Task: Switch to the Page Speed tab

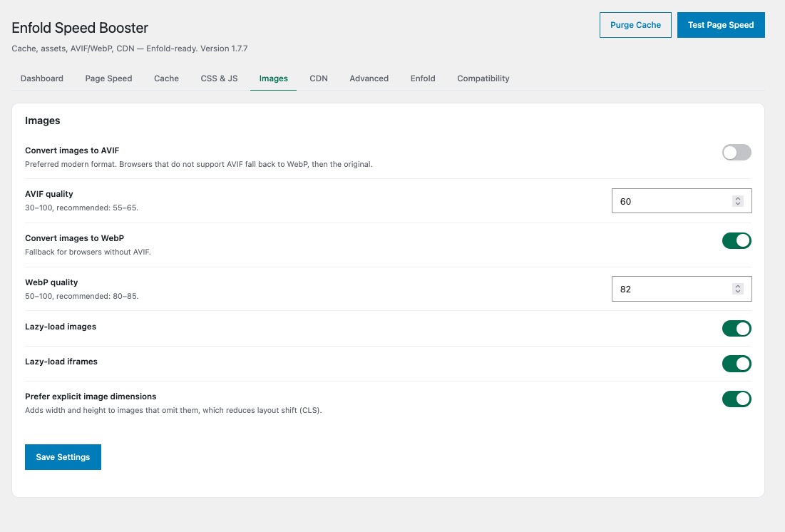Action: (108, 78)
